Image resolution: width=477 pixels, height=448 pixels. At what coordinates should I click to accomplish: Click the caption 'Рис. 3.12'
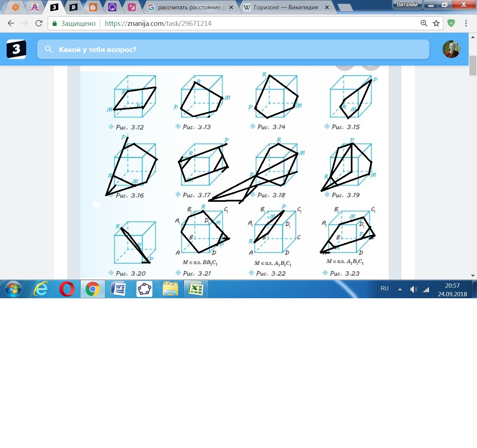(x=130, y=127)
